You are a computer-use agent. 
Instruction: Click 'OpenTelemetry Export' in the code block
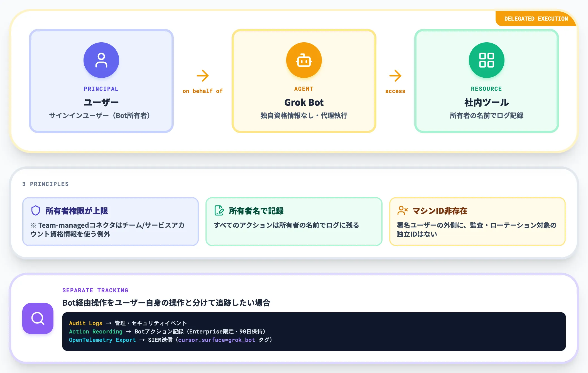102,340
